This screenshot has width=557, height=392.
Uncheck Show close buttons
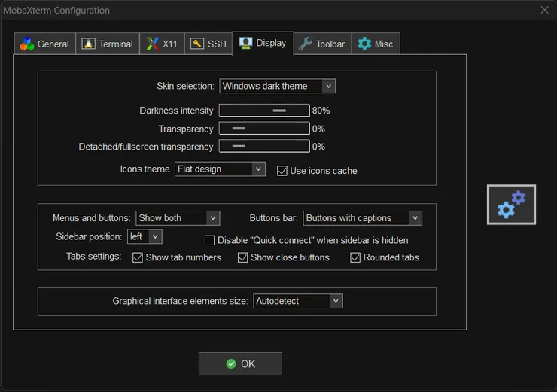242,257
